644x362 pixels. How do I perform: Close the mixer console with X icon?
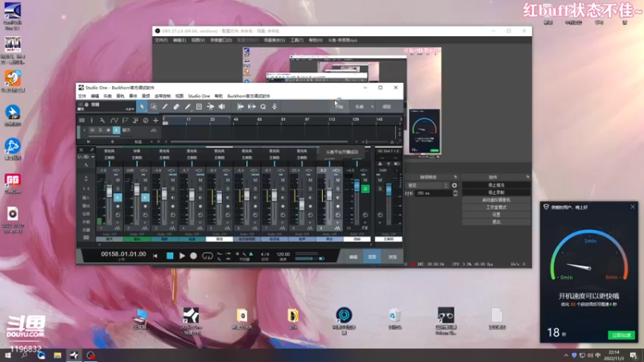point(81,150)
